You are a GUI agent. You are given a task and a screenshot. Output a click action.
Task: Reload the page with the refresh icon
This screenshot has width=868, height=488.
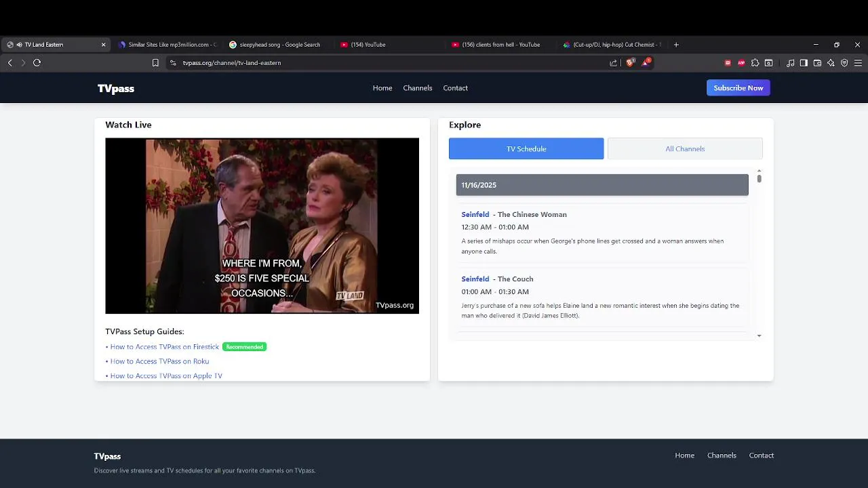point(37,62)
